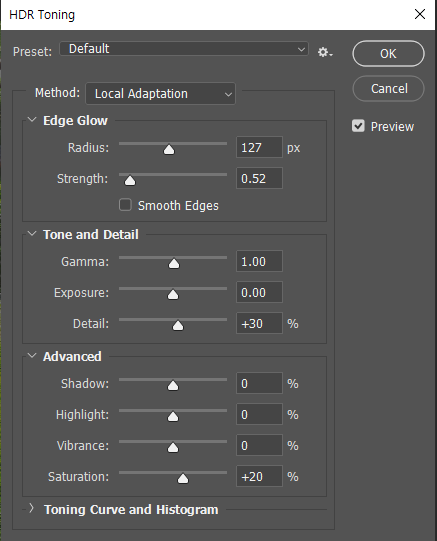The image size is (437, 541).
Task: Click the Radius label text
Action: click(88, 148)
